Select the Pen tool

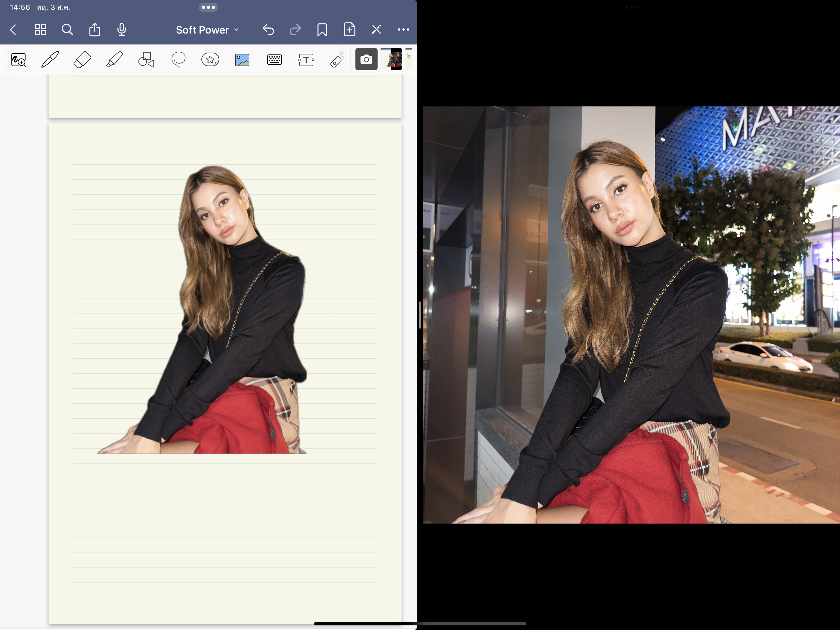click(50, 60)
